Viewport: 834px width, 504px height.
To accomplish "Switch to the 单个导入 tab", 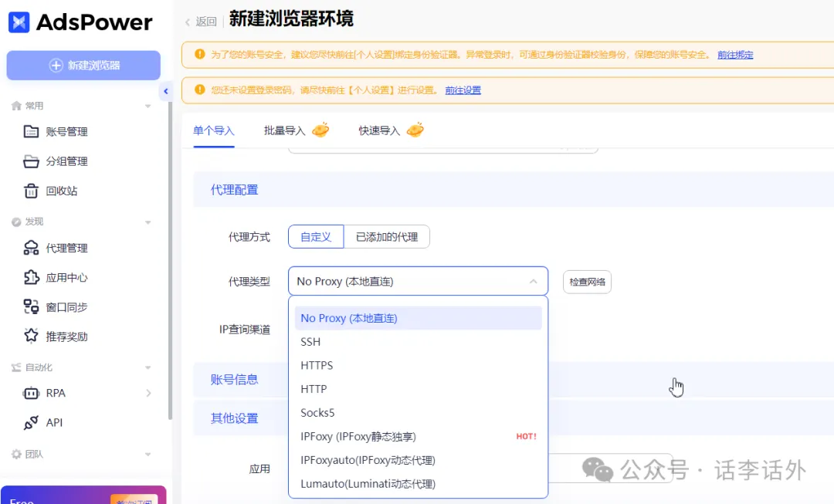I will [213, 130].
